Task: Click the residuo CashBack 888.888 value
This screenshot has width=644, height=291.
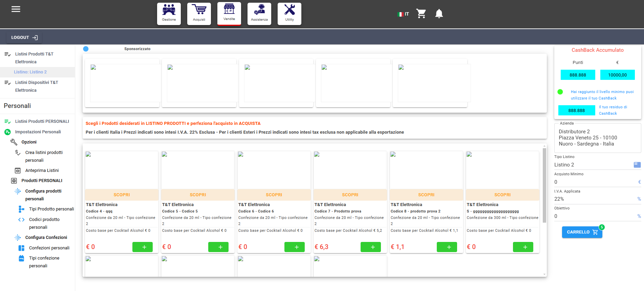Action: click(577, 110)
